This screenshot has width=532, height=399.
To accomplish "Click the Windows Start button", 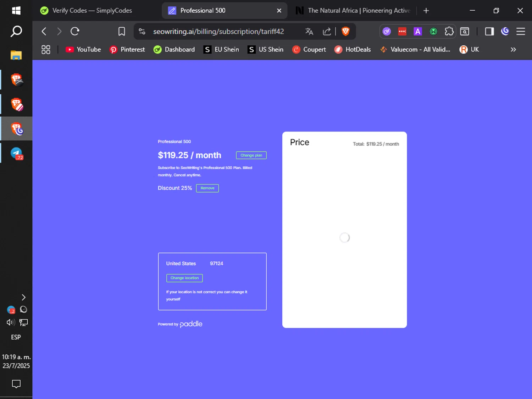I will [16, 11].
